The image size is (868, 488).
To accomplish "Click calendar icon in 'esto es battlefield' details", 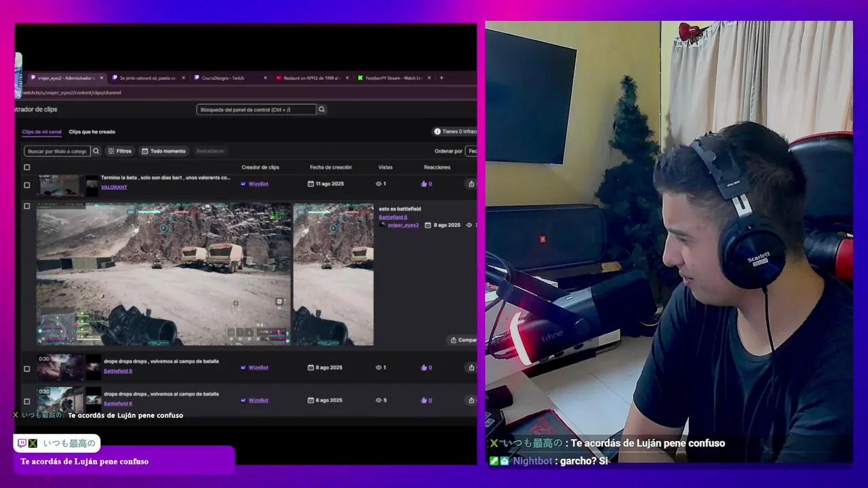I will pyautogui.click(x=428, y=225).
